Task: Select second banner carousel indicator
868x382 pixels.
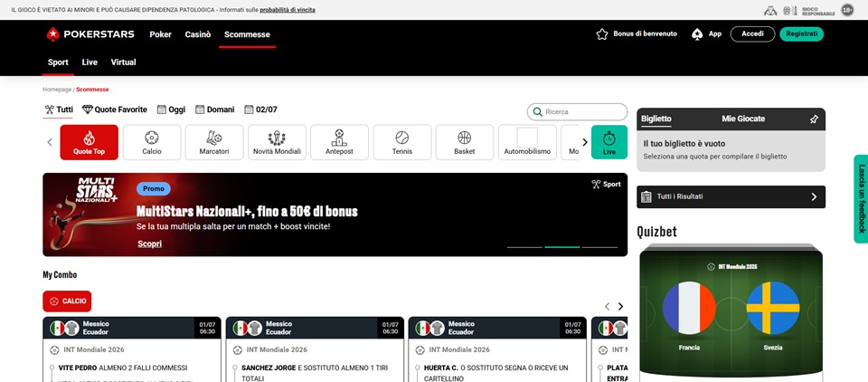Action: (x=562, y=247)
